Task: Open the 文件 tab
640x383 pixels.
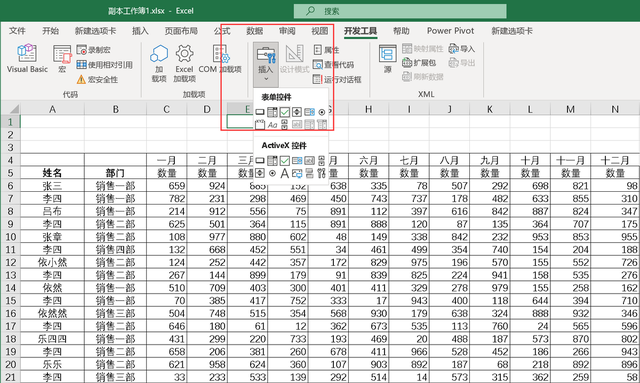Action: pos(17,31)
